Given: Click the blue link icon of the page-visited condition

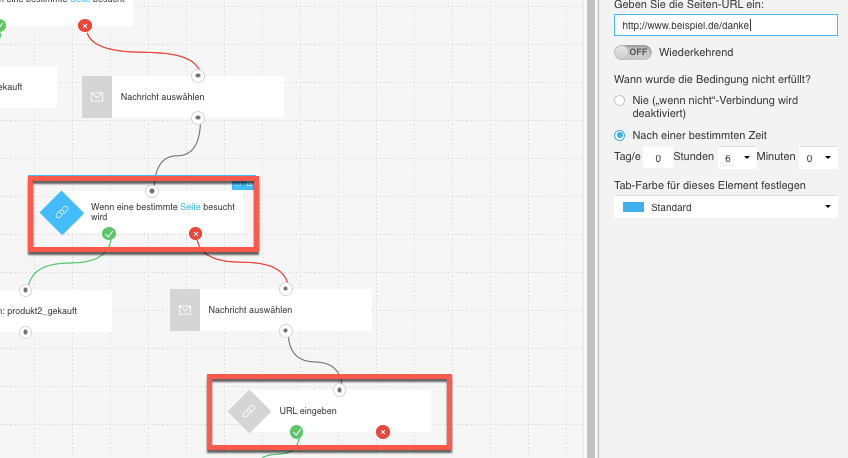Looking at the screenshot, I should (62, 213).
